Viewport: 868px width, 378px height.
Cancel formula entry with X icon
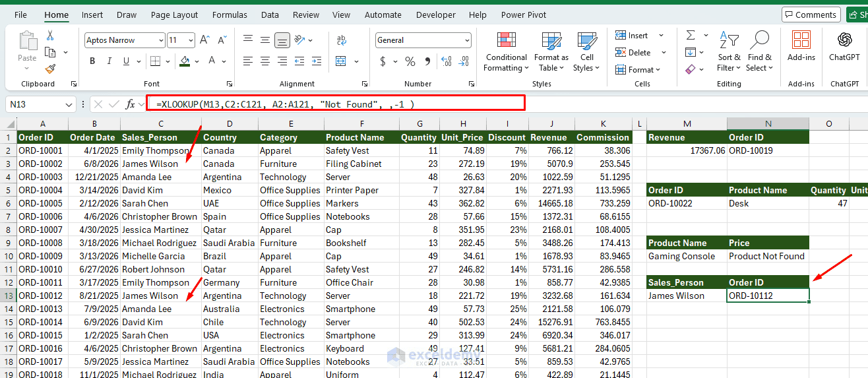(98, 104)
